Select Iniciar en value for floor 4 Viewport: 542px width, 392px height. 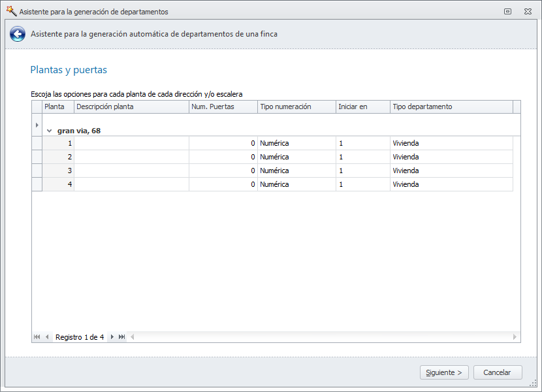click(363, 184)
